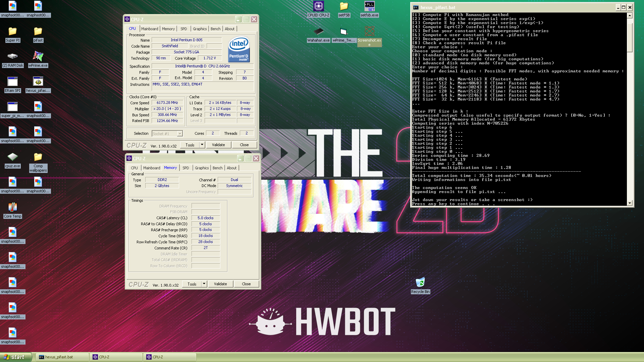
Task: Activate first CPU-Z taskbar button
Action: click(116, 357)
